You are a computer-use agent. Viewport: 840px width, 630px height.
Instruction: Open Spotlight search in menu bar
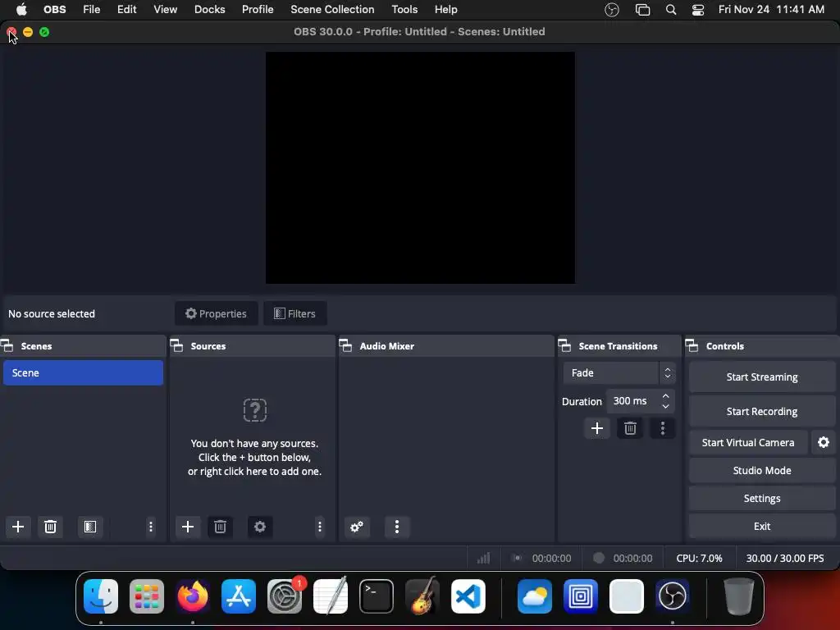(x=671, y=10)
